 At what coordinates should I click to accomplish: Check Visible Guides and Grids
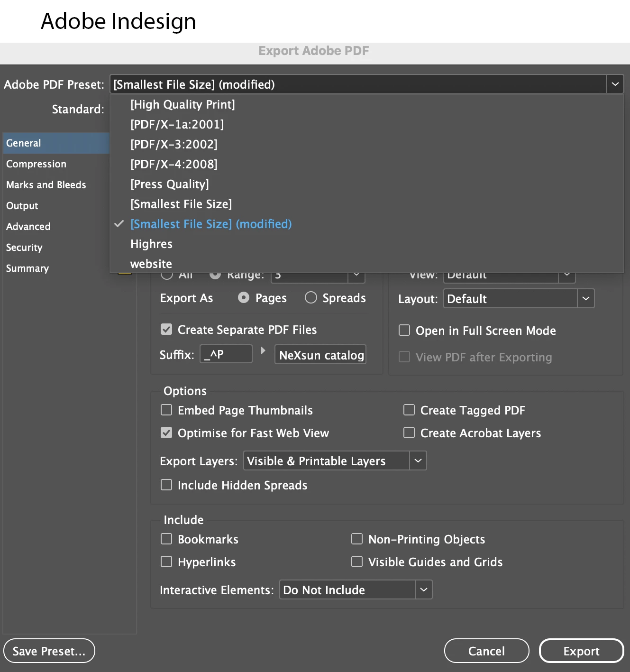click(x=357, y=562)
